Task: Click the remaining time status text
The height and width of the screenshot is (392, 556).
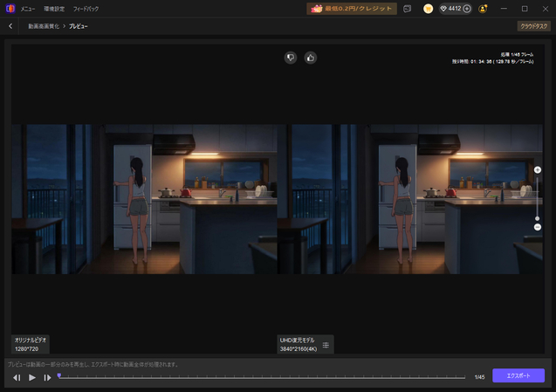Action: 492,62
